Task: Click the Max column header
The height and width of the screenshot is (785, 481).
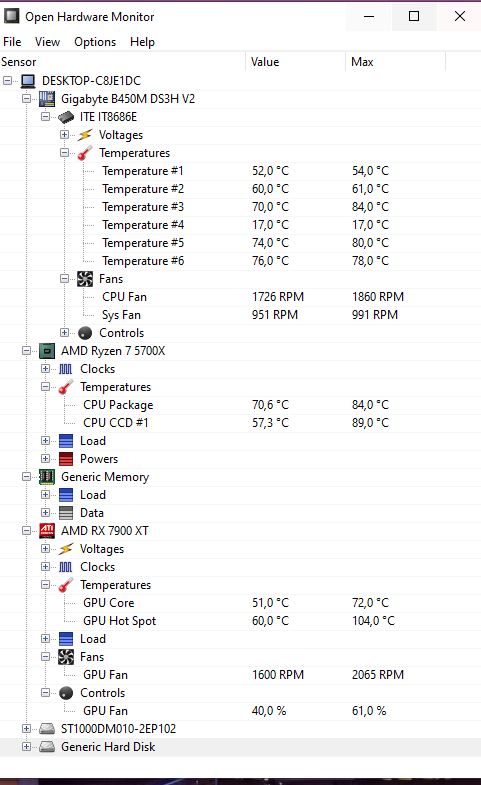Action: click(395, 62)
